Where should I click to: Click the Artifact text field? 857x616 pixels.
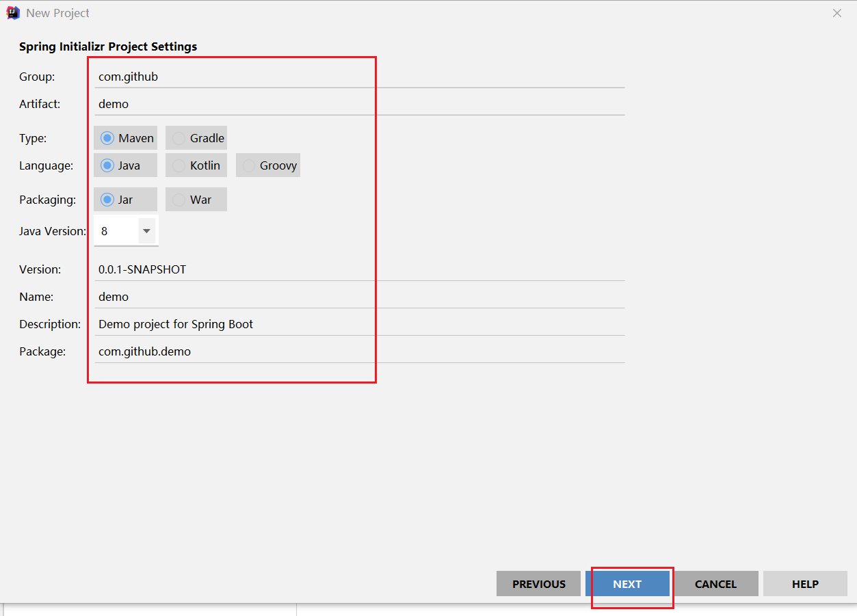359,104
